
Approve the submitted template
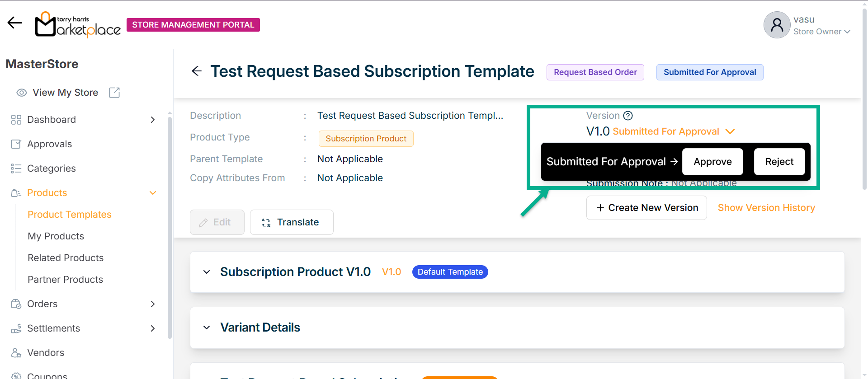click(712, 162)
